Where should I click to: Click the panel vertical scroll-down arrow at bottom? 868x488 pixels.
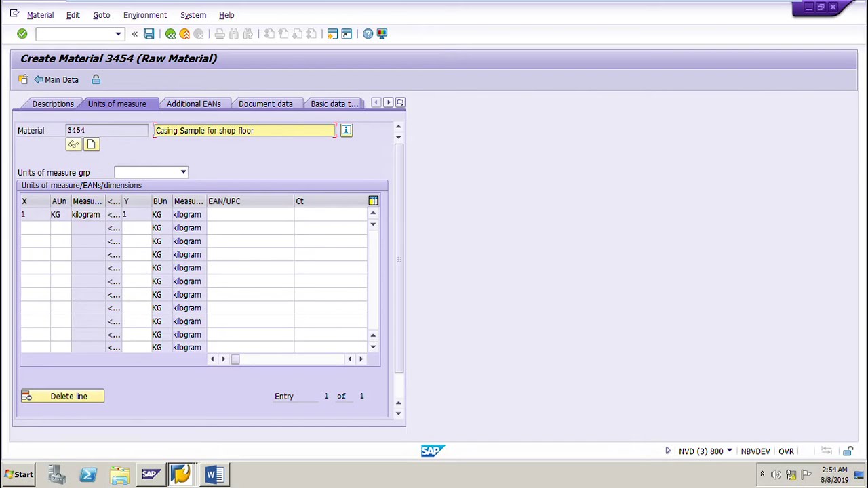click(399, 413)
